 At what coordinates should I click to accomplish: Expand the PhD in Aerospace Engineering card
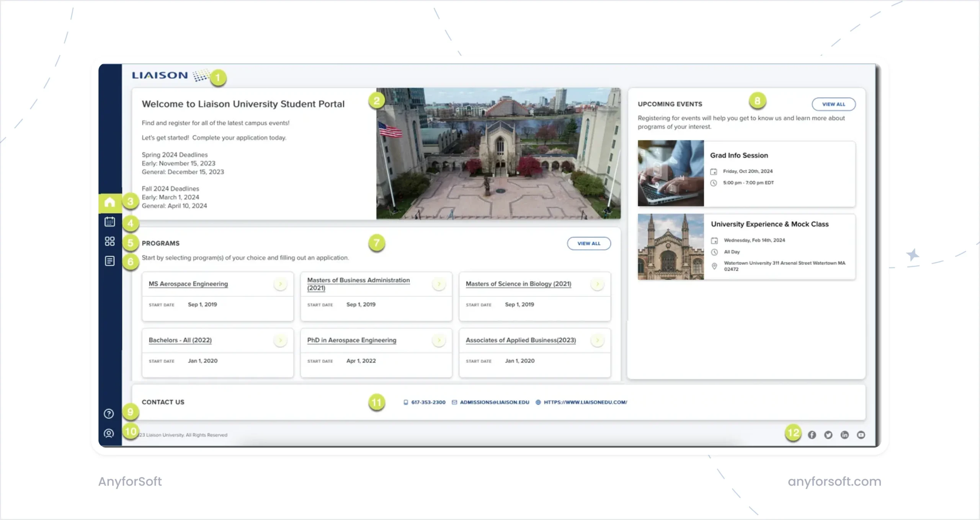click(x=439, y=340)
